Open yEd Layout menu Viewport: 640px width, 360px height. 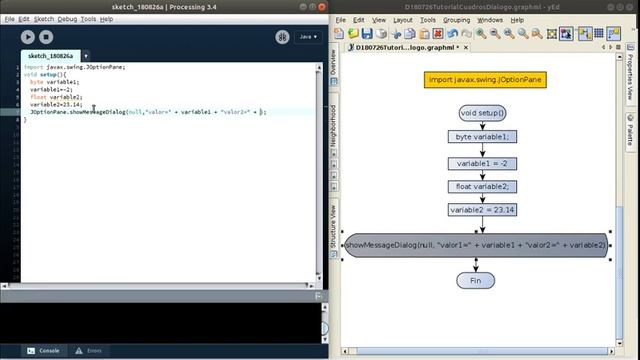[403, 20]
